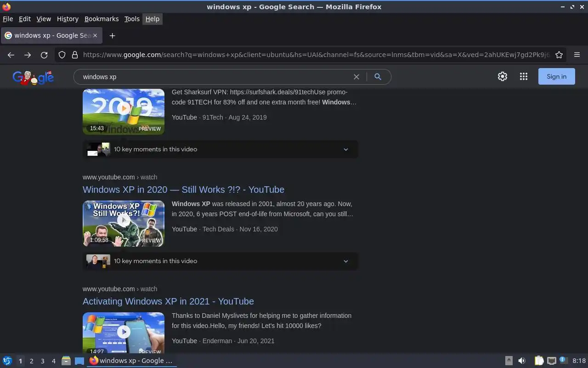The height and width of the screenshot is (368, 588).
Task: Open the update notifier tray icon
Action: click(564, 360)
